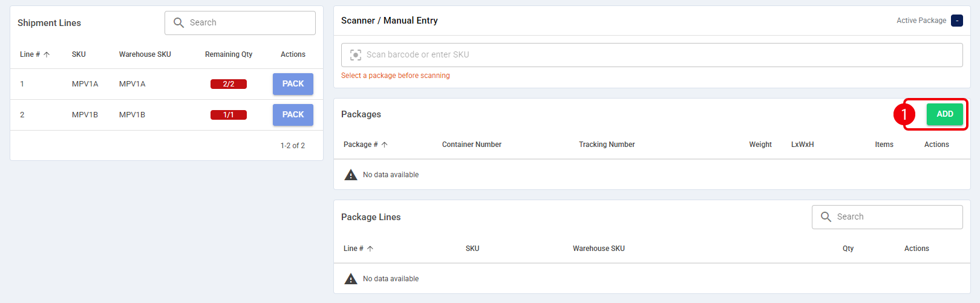Click the Shipment Lines search magnifier icon
This screenshot has width=980, height=303.
tap(178, 22)
